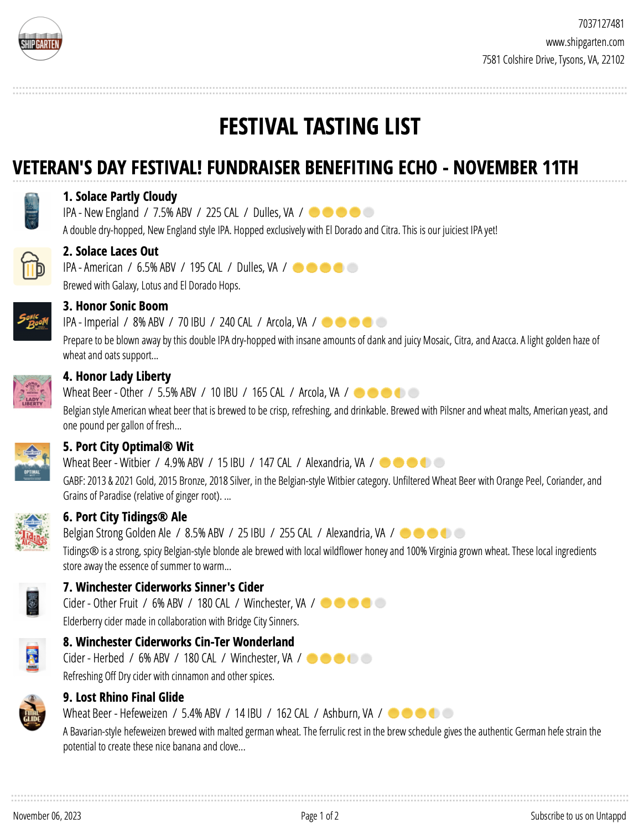Click the Subscribe to us on Untappd text

point(578,816)
